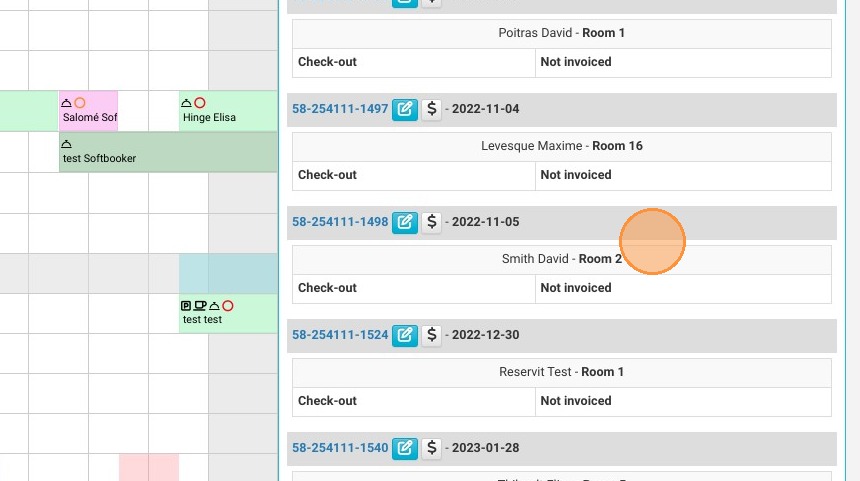This screenshot has height=481, width=860.
Task: Click date 2023-01-28 in reservation header
Action: tap(485, 448)
